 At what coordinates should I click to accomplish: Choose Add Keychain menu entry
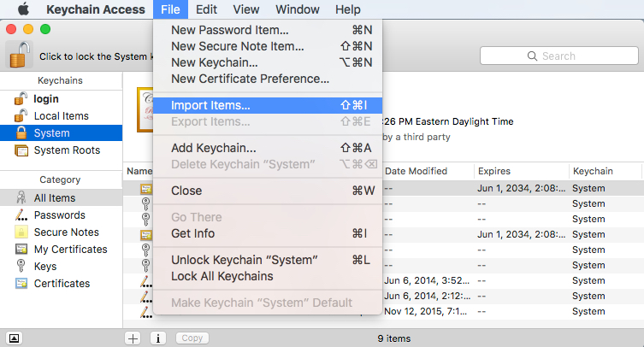point(268,148)
